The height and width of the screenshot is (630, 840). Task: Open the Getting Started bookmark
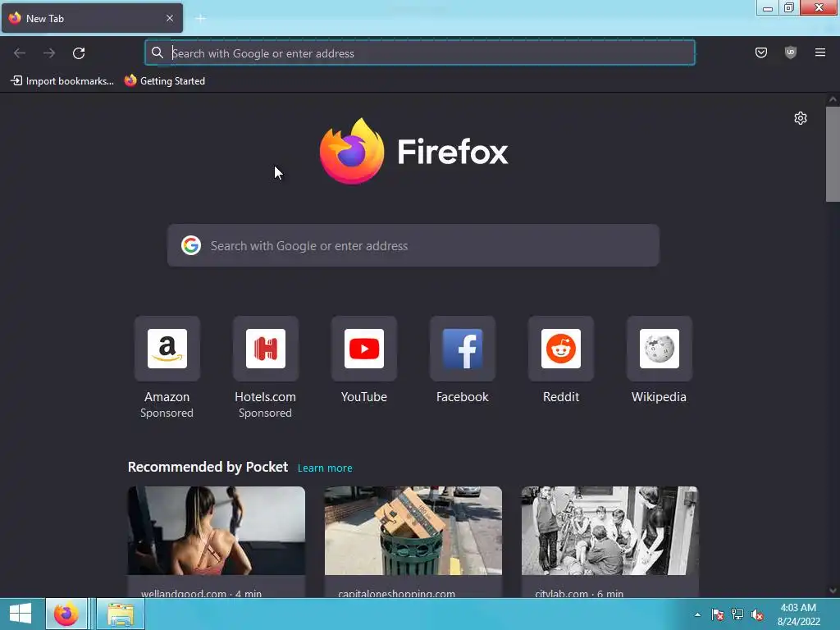(x=165, y=81)
